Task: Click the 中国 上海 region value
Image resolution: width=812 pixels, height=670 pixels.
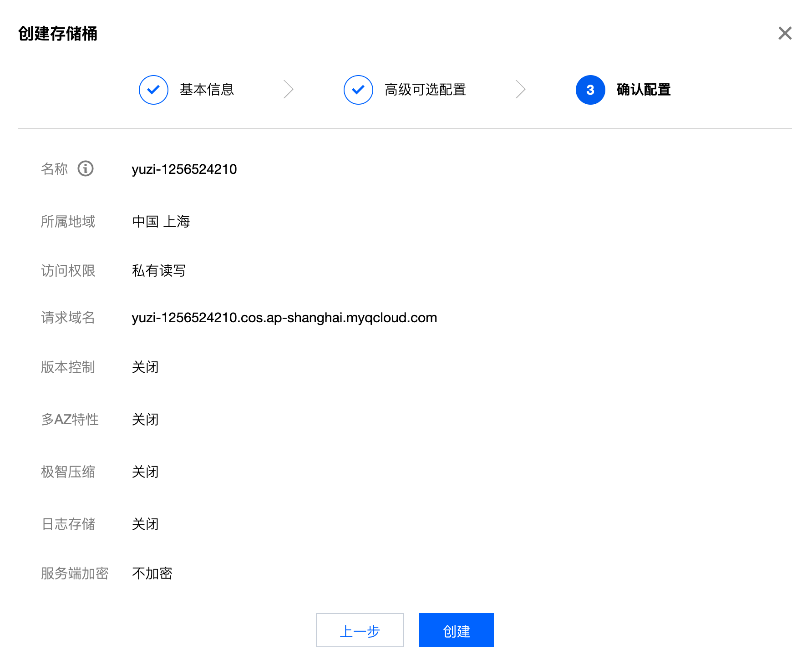Action: click(161, 222)
